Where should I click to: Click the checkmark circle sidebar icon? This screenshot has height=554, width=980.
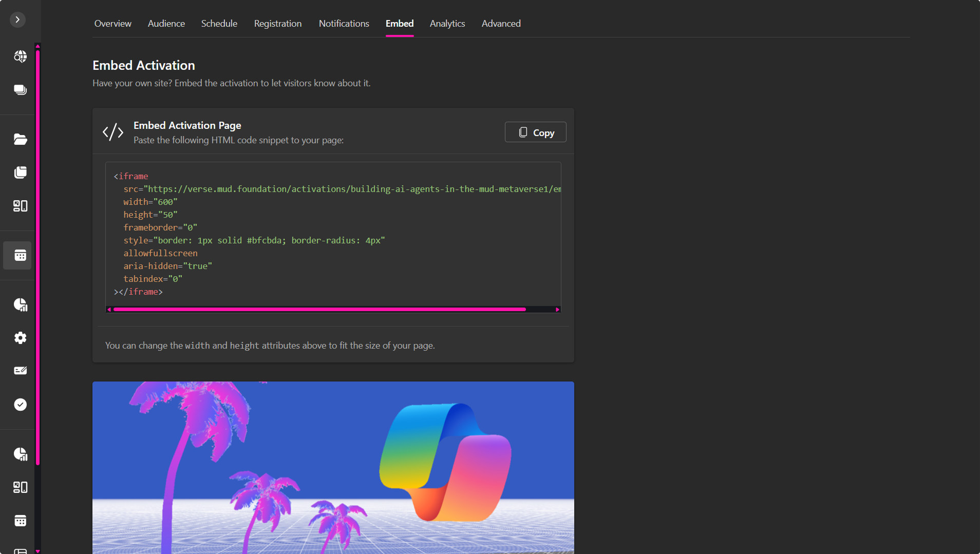coord(20,405)
